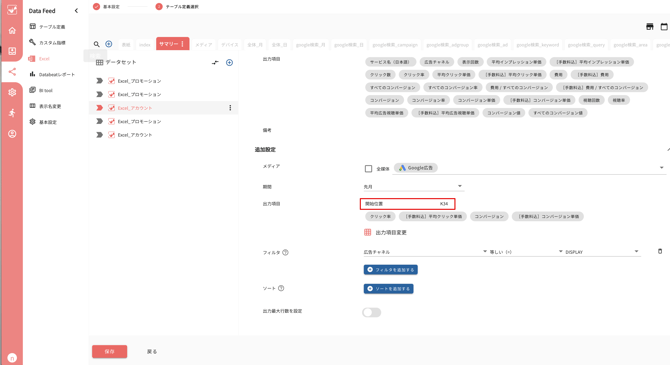Click the share icon in the red sidebar
Screen dimensions: 670x365
click(x=12, y=71)
